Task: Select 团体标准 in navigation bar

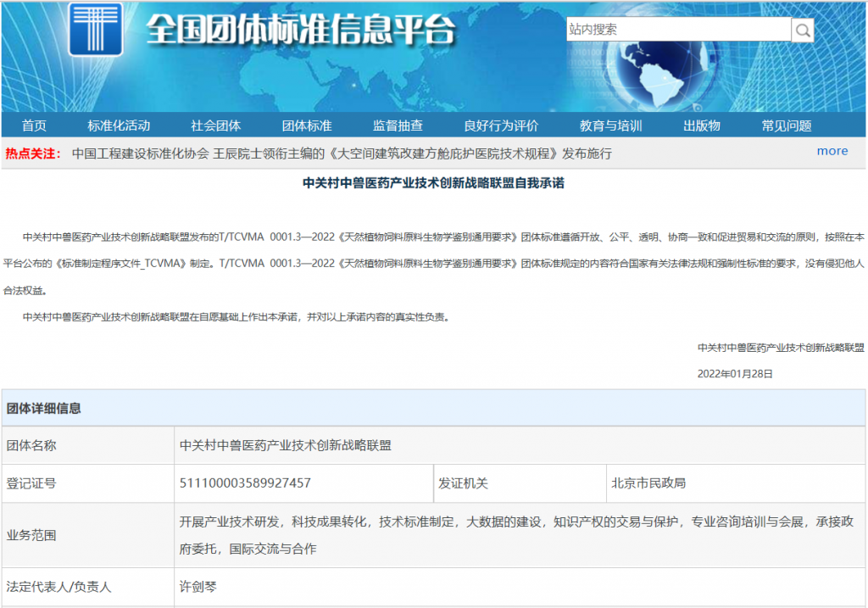Action: coord(307,126)
